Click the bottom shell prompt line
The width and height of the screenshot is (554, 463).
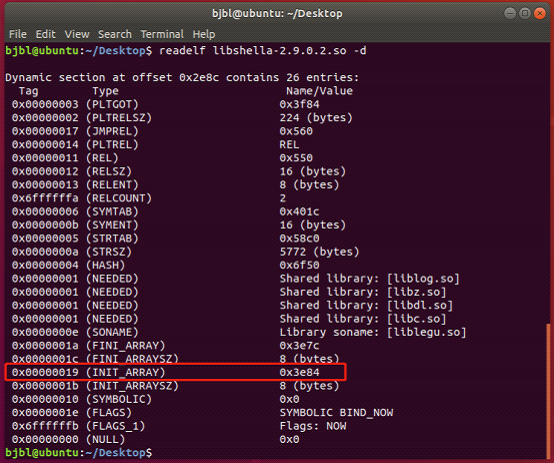(78, 453)
